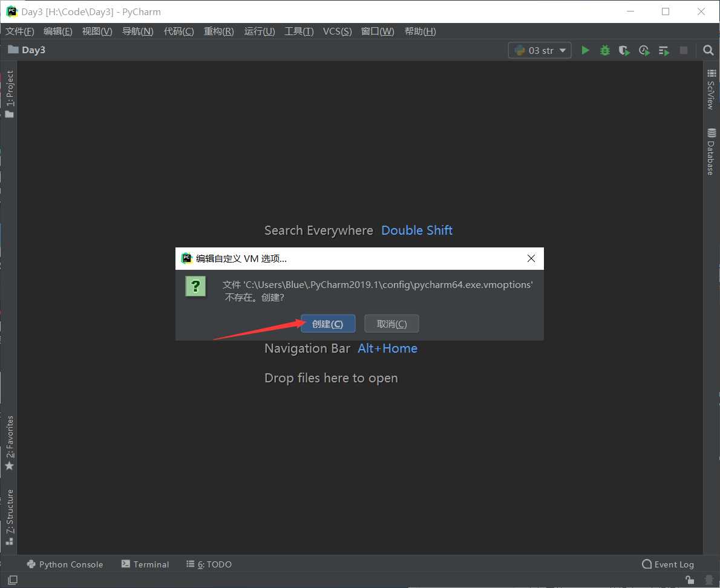720x588 pixels.
Task: Open the Event Log panel
Action: [x=668, y=564]
